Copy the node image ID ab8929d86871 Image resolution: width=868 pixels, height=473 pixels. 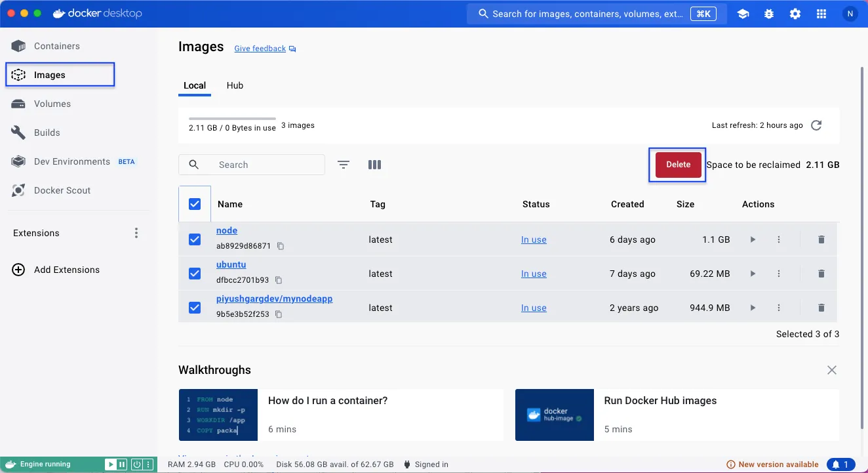[281, 246]
